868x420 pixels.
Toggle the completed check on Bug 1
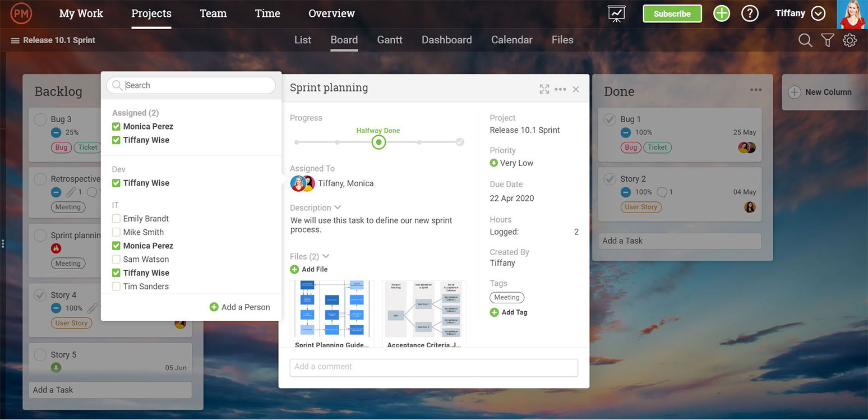pyautogui.click(x=610, y=119)
